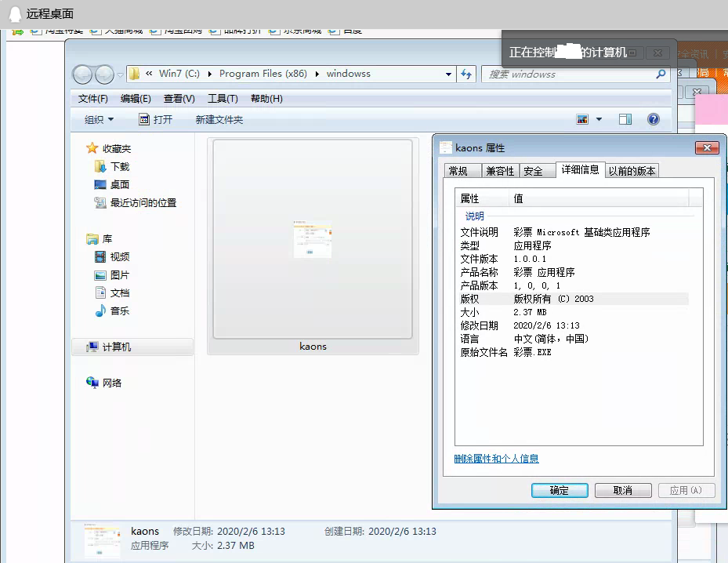Select the 音乐 library in the sidebar
The image size is (728, 563).
(119, 311)
